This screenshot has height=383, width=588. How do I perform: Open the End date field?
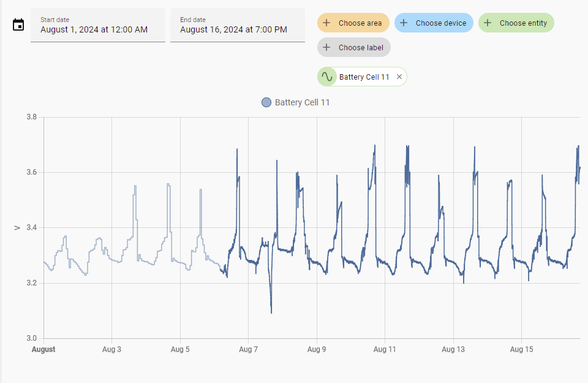tap(238, 25)
